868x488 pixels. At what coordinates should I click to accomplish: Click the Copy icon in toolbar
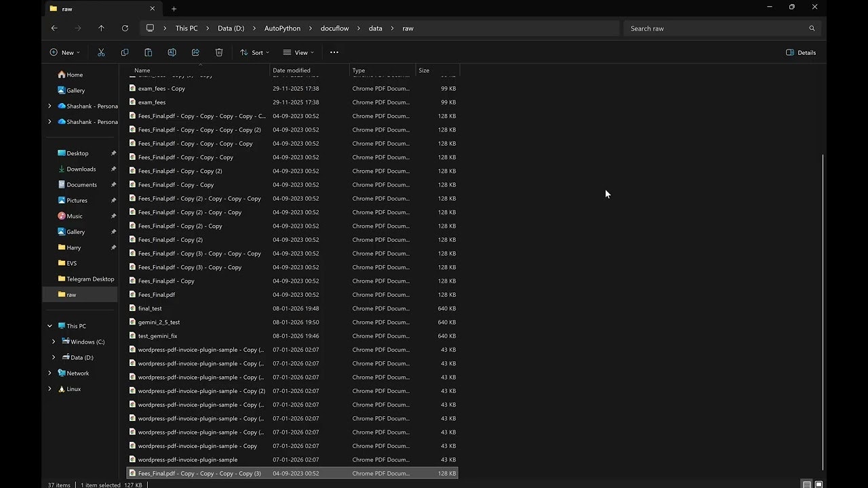[125, 52]
